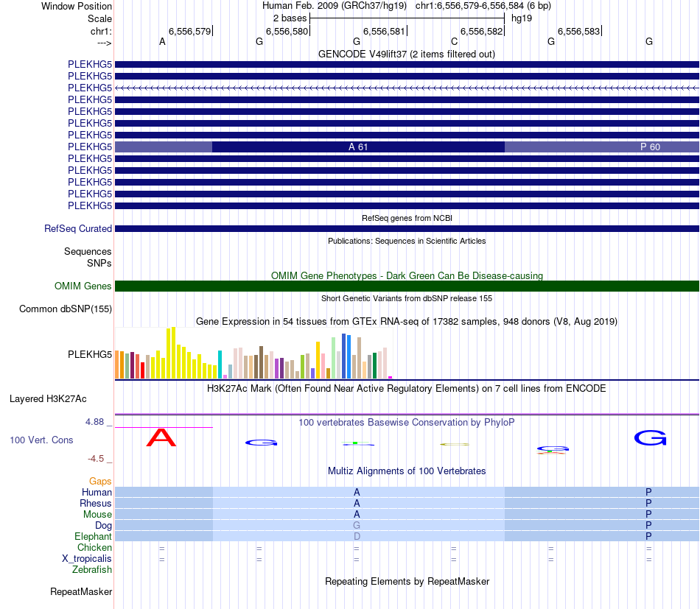Click the PLEKHG5 label beside GTEx bar chart
The width and height of the screenshot is (700, 609).
[90, 354]
